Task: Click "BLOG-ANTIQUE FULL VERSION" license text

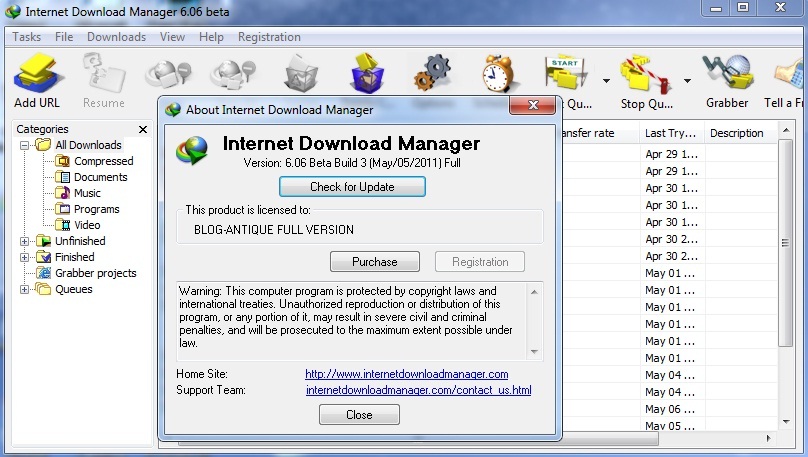Action: coord(274,230)
